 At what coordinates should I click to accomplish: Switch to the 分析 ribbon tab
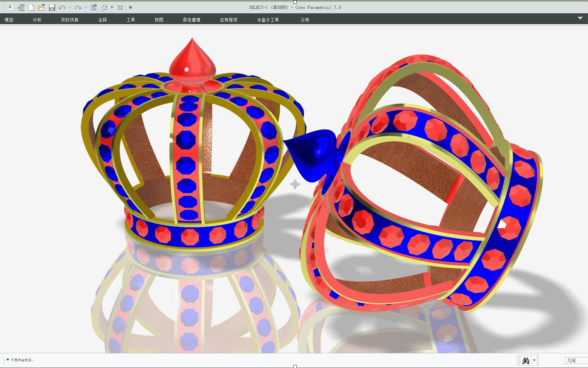point(37,20)
